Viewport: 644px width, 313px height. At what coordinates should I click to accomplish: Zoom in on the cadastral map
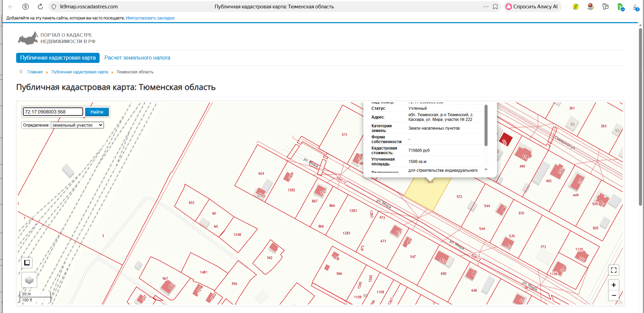[614, 285]
